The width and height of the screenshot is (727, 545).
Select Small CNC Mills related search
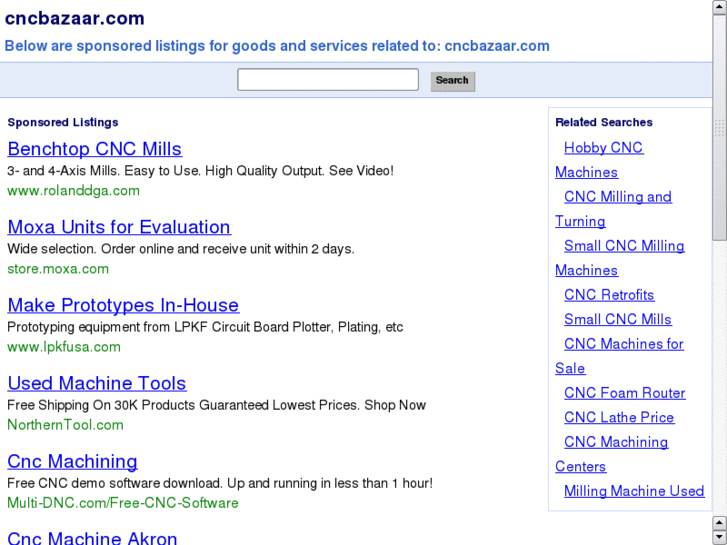tap(618, 320)
